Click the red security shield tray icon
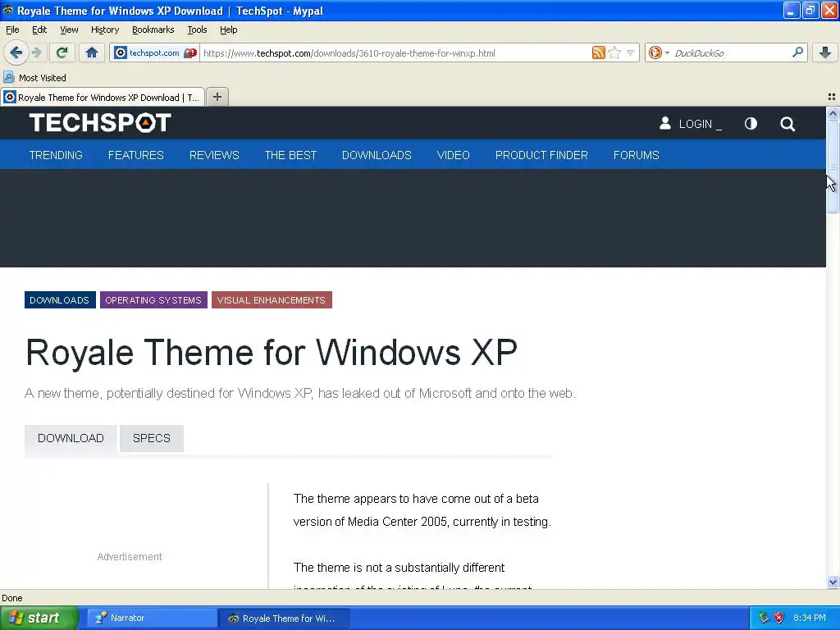Image resolution: width=840 pixels, height=630 pixels. point(779,618)
